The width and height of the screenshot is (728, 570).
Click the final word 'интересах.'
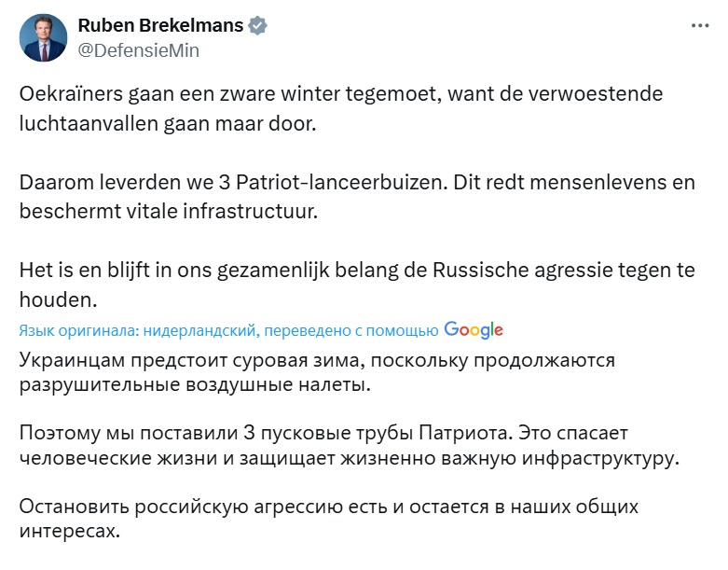70,531
